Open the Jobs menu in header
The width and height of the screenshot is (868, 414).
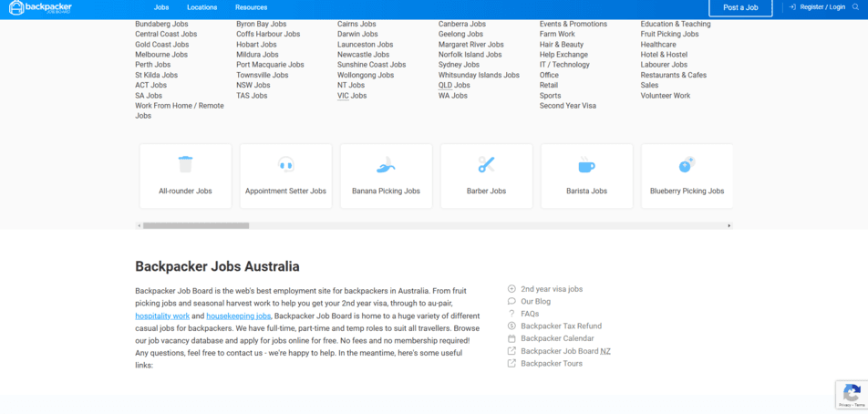161,7
